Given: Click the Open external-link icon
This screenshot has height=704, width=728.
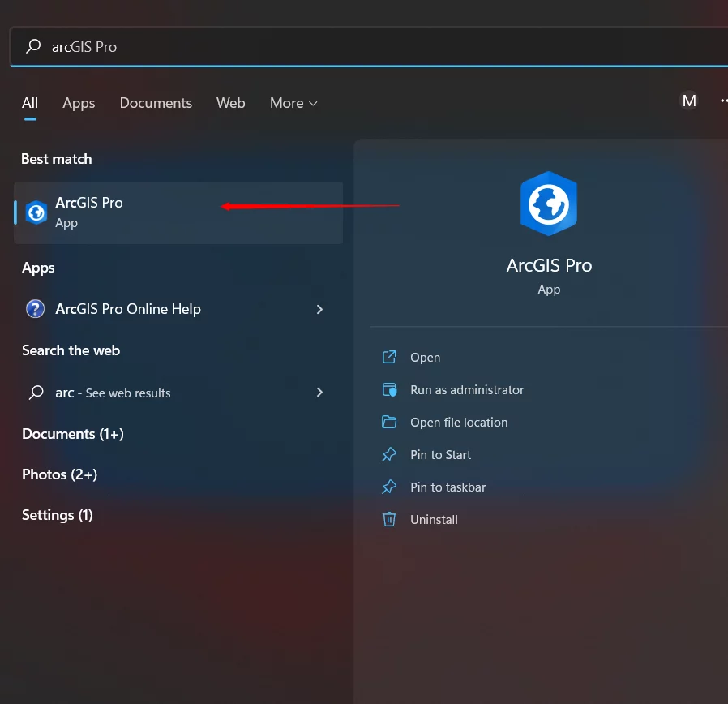Looking at the screenshot, I should (x=389, y=357).
